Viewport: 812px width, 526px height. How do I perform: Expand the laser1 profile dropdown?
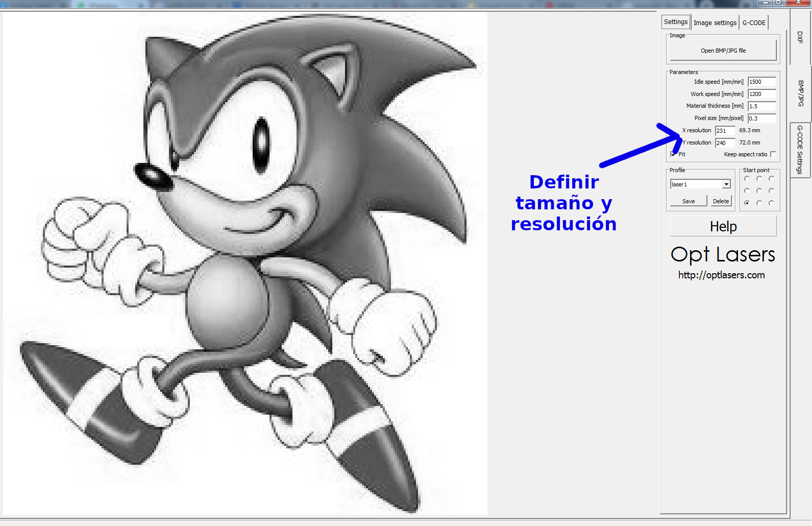726,184
